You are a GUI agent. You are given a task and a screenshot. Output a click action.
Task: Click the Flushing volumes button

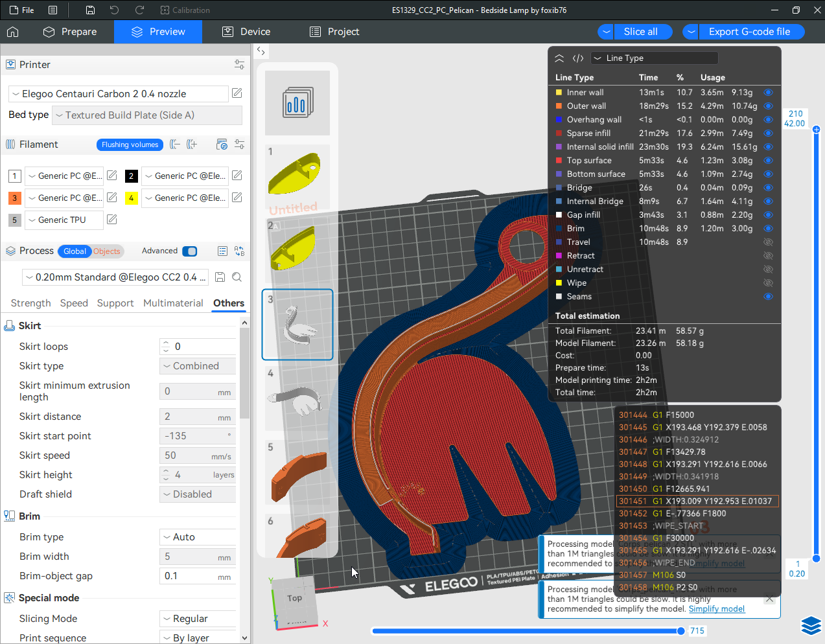pyautogui.click(x=130, y=144)
